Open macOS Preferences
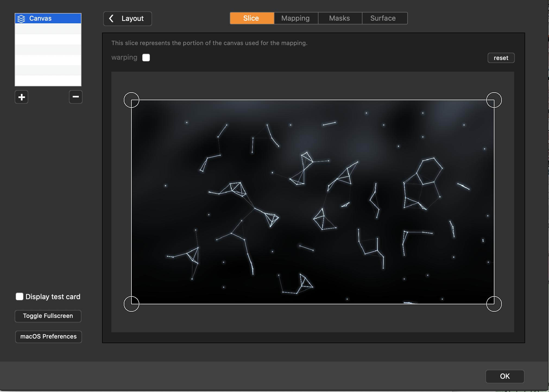The image size is (549, 392). coord(48,337)
